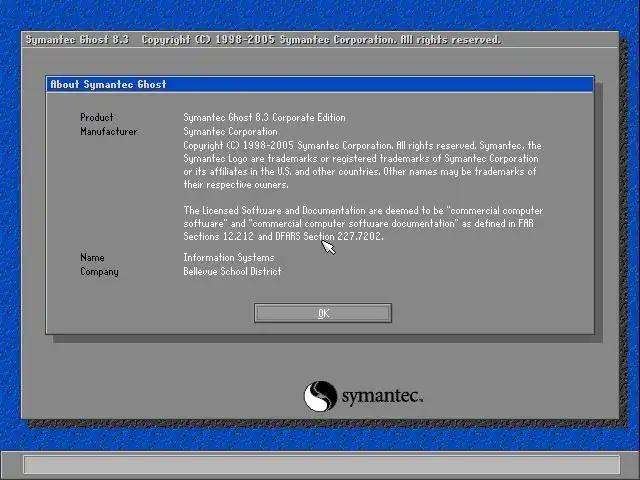Click the Symantec swirl logo icon
Viewport: 640px width, 480px height.
[x=320, y=396]
